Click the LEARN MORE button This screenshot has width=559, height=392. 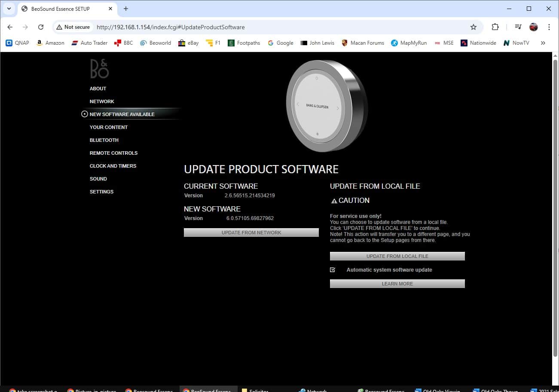point(397,284)
